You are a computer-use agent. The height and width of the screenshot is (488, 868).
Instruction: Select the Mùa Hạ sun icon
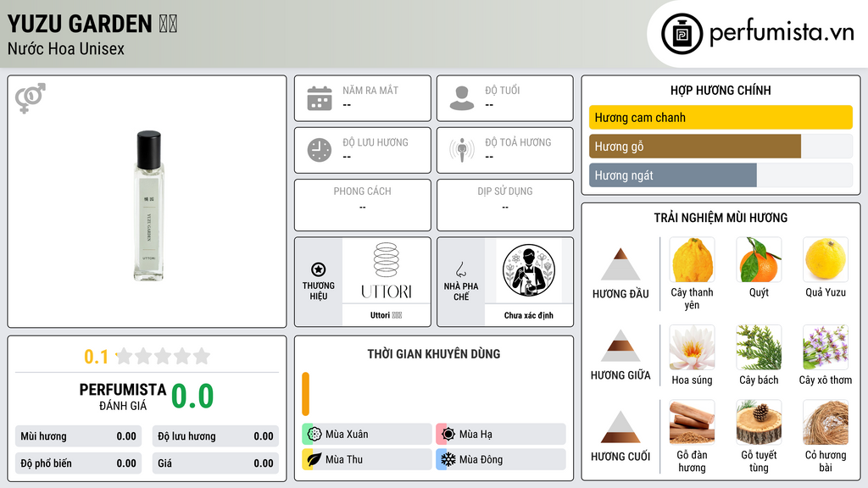pyautogui.click(x=448, y=435)
